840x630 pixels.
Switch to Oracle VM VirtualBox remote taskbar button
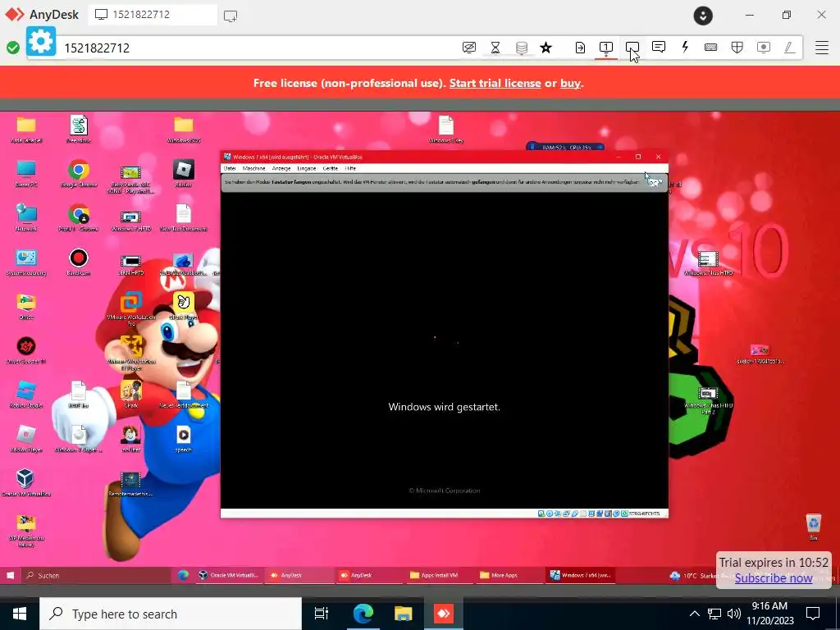pos(229,575)
